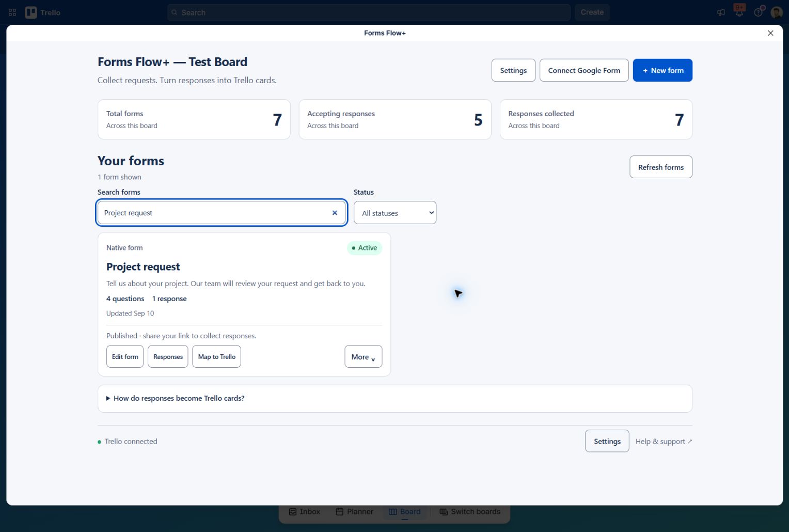Click the Trello connected status text

coord(131,441)
